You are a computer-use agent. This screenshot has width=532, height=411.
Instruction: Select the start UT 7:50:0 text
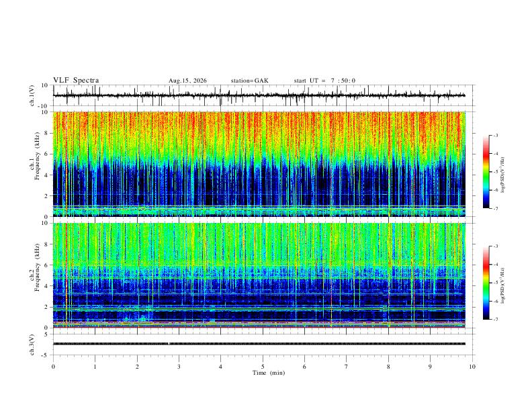[324, 81]
